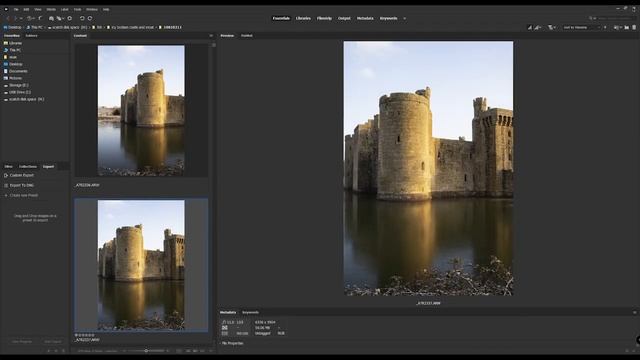The width and height of the screenshot is (640, 360).
Task: Switch to the Output workspace
Action: coord(344,18)
